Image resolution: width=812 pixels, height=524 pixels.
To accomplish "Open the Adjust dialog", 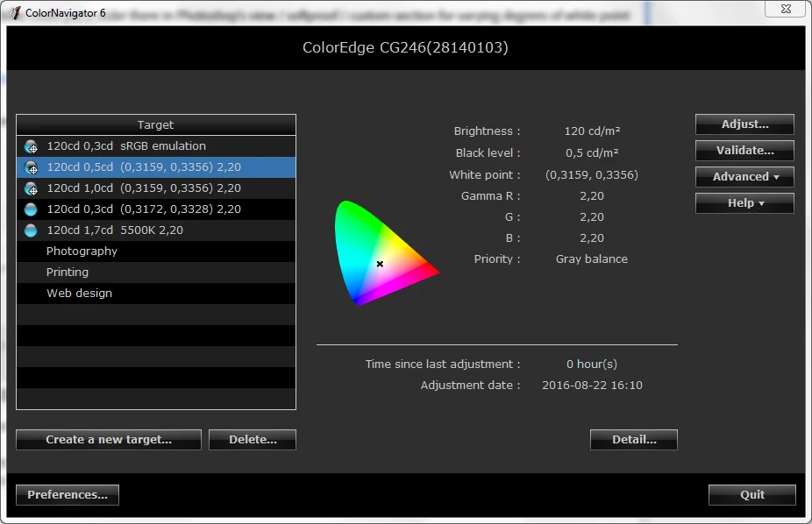I will (744, 124).
